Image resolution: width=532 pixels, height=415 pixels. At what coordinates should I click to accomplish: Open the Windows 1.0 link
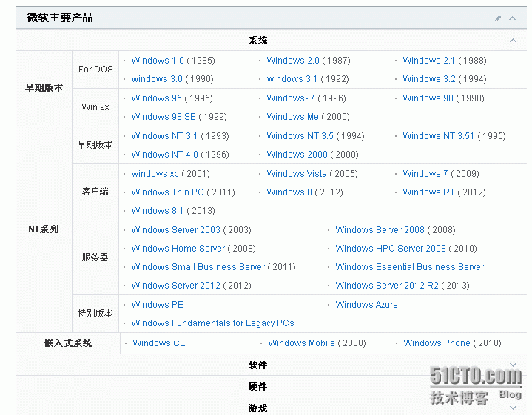click(158, 61)
